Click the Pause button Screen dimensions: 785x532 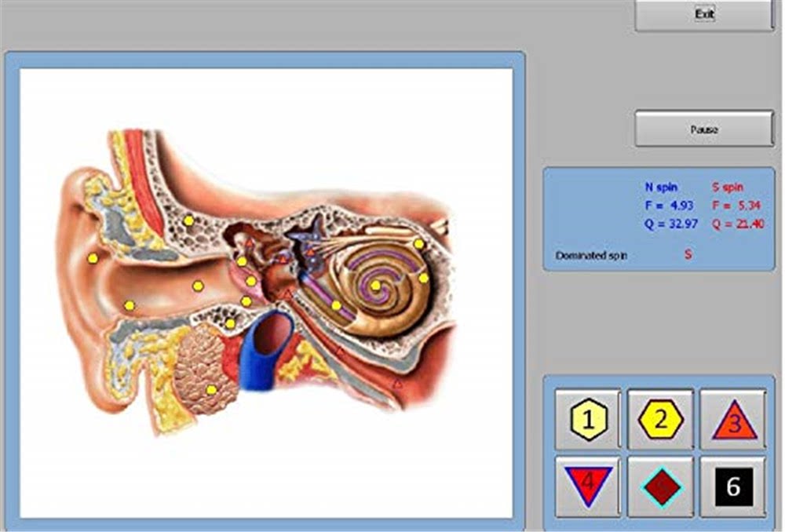click(704, 129)
